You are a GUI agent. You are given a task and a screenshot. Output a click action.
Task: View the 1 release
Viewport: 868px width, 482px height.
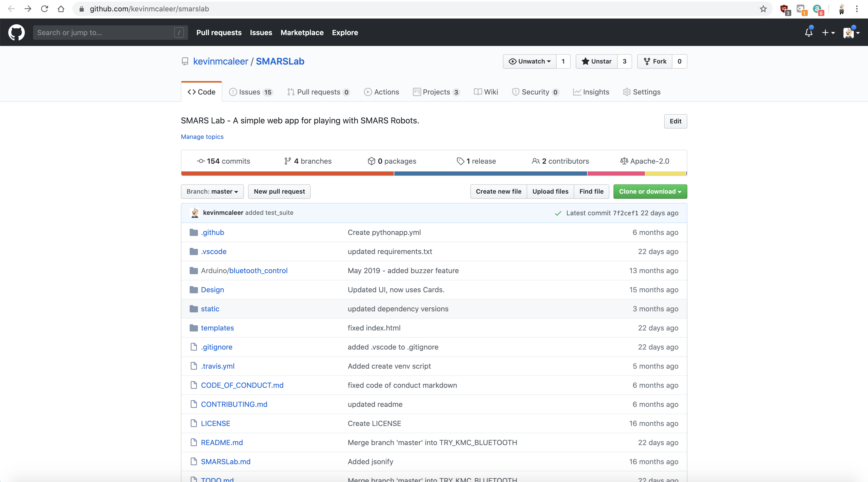[x=476, y=161]
